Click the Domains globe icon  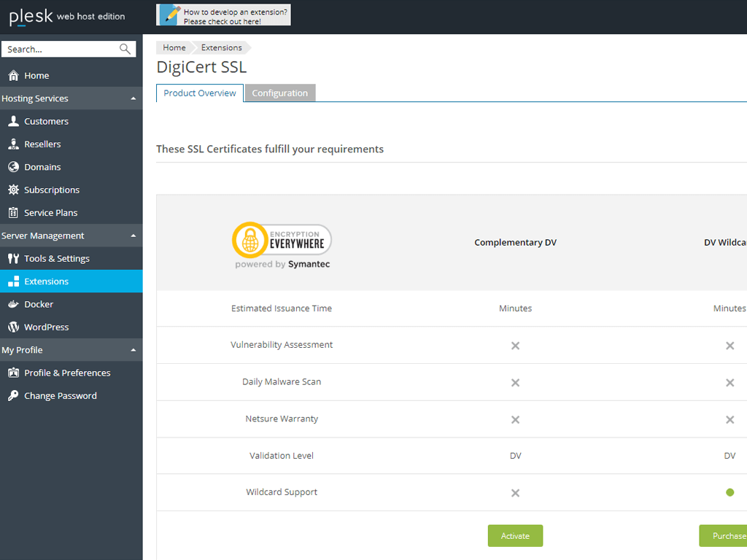tap(13, 167)
